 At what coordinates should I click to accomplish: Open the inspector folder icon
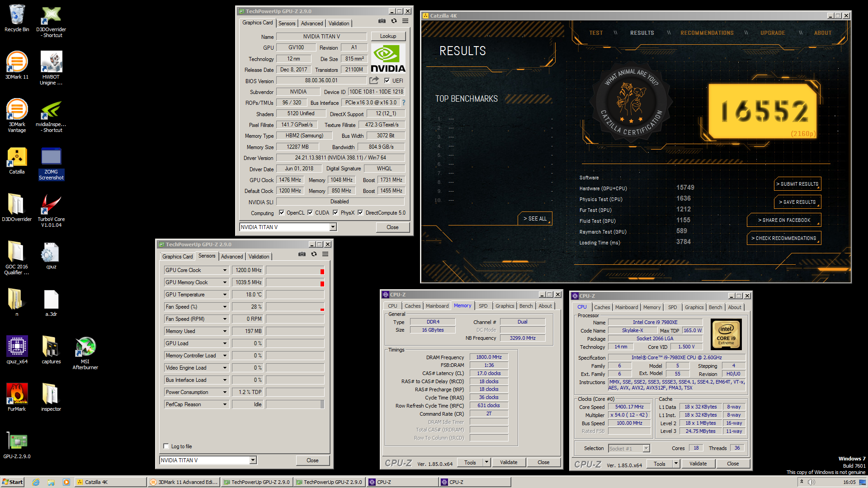click(51, 397)
